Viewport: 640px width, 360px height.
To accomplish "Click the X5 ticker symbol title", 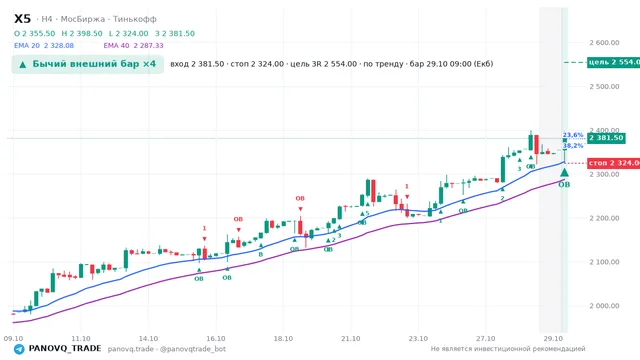I will [x=22, y=19].
